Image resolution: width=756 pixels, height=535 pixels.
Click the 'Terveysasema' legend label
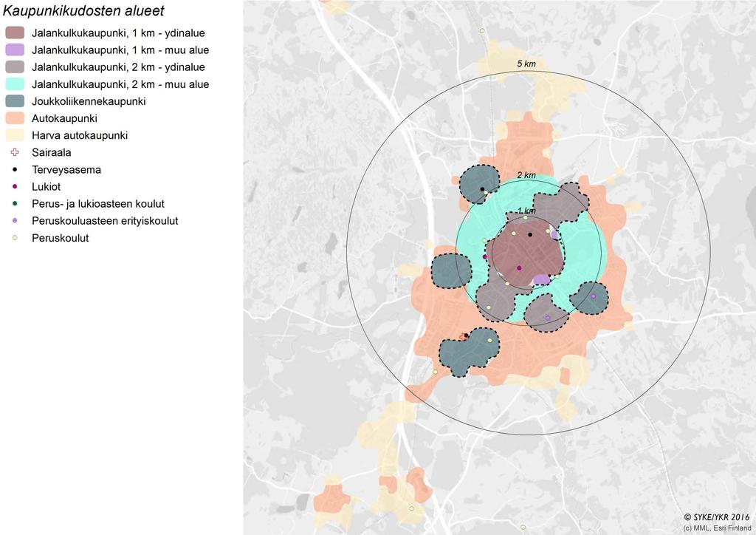[x=66, y=170]
